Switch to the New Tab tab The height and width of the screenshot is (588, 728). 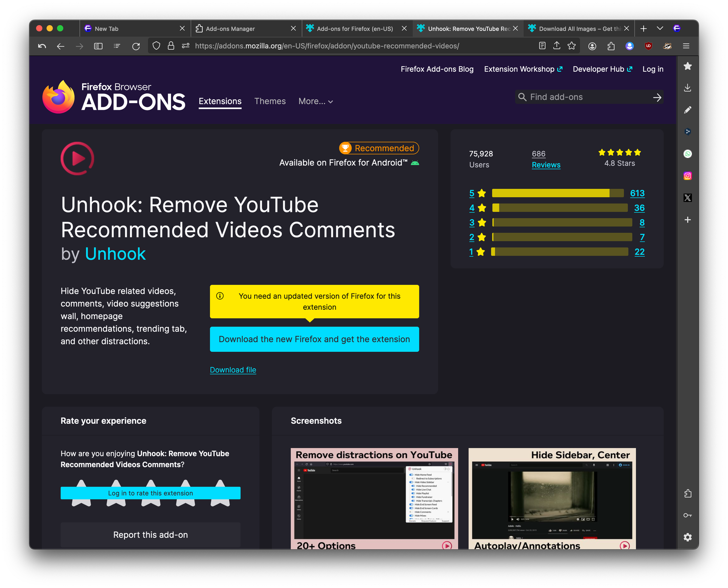tap(135, 28)
